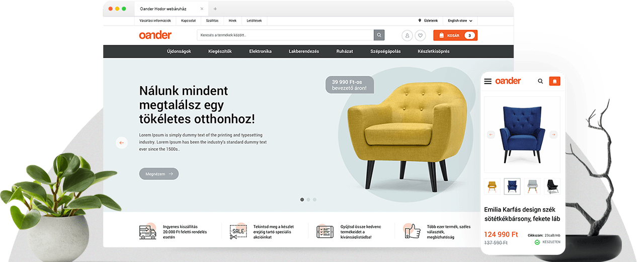
Task: Open the Újdonságok menu
Action: pyautogui.click(x=179, y=51)
